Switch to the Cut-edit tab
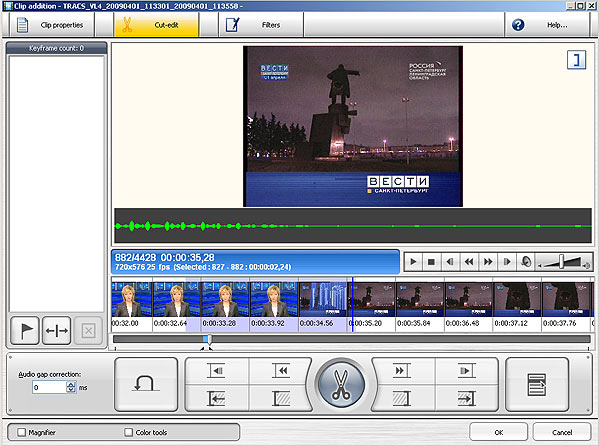 point(157,25)
